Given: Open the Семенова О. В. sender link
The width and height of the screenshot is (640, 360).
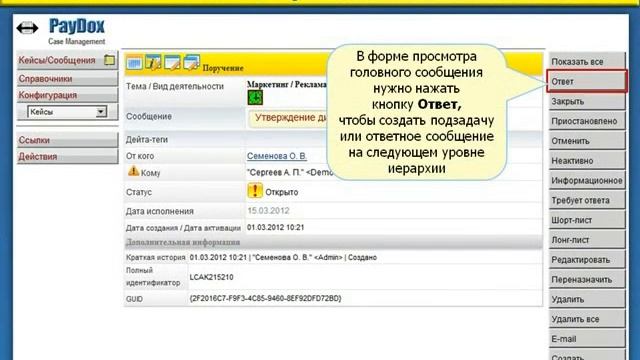Looking at the screenshot, I should click(277, 156).
